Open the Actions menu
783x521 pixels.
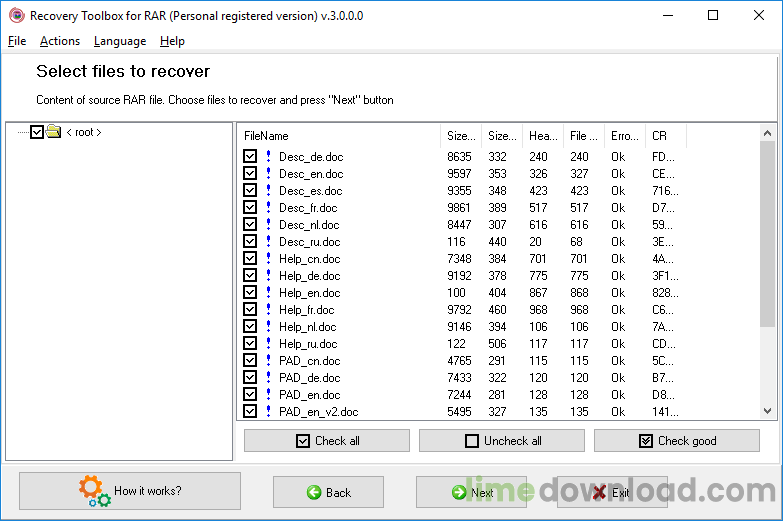(x=60, y=41)
